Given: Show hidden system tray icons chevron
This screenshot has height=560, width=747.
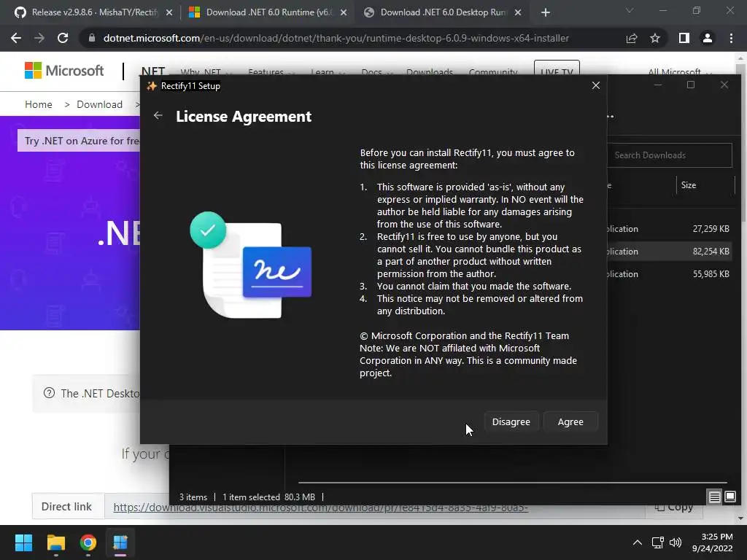Looking at the screenshot, I should [637, 542].
